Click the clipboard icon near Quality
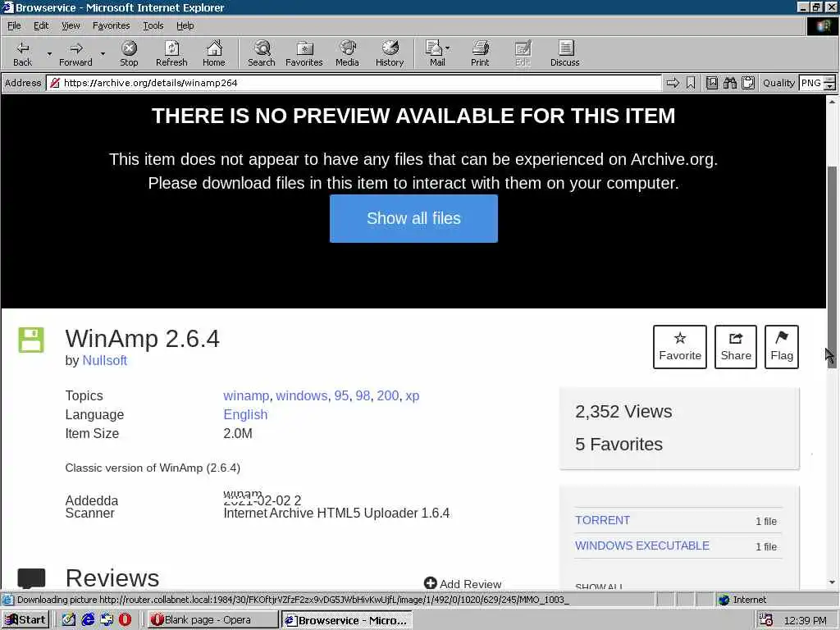 point(748,83)
